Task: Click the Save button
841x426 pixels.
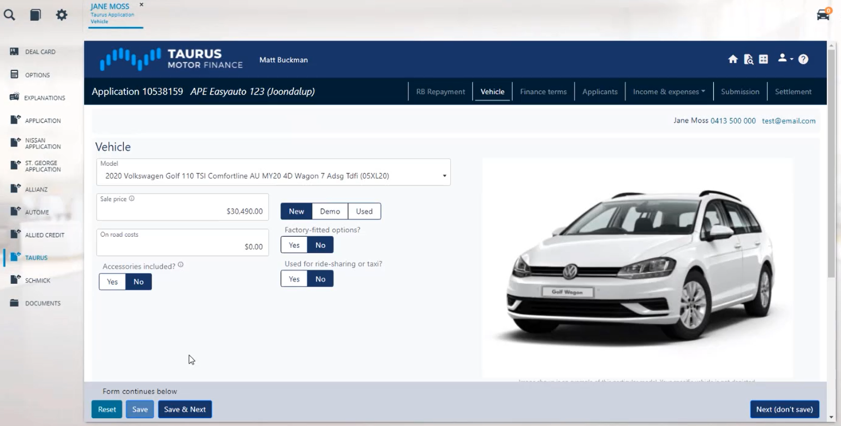Action: 140,409
